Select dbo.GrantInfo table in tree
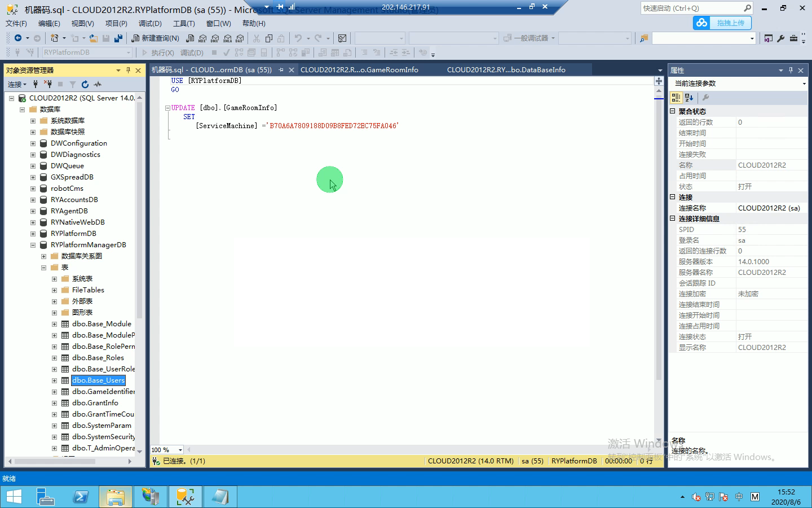 [x=95, y=403]
